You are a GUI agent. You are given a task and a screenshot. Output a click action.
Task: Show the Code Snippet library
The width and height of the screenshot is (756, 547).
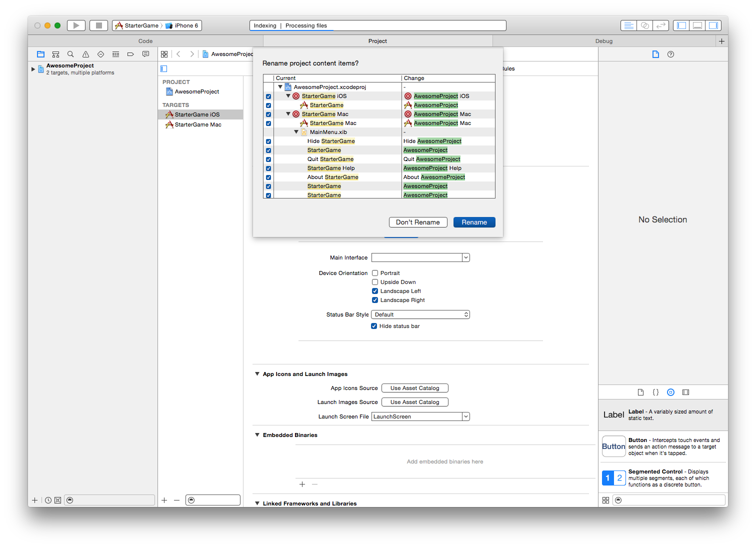[x=655, y=392]
